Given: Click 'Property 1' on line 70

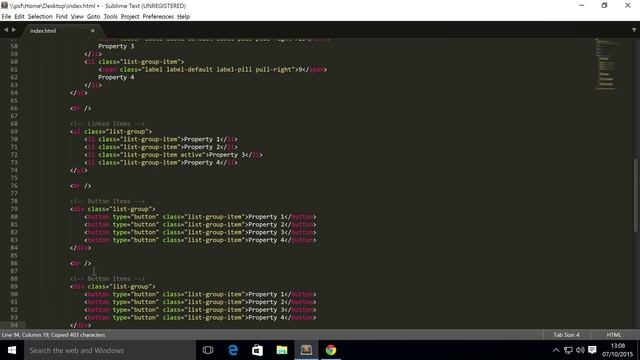Looking at the screenshot, I should tap(202, 139).
